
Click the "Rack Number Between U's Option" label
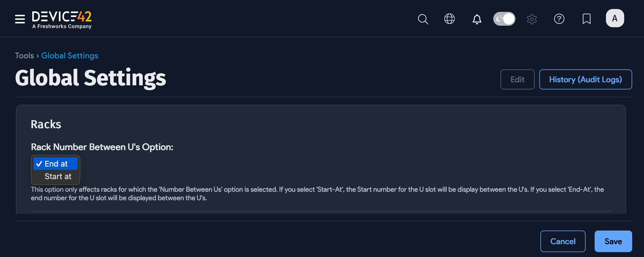pyautogui.click(x=102, y=147)
